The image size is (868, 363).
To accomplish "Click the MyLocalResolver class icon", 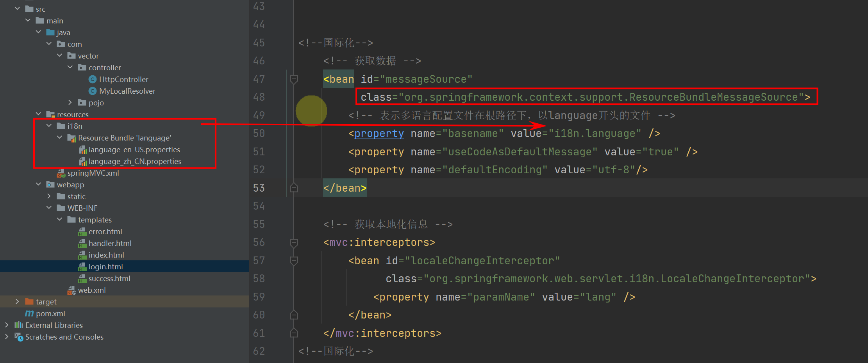I will pos(93,91).
